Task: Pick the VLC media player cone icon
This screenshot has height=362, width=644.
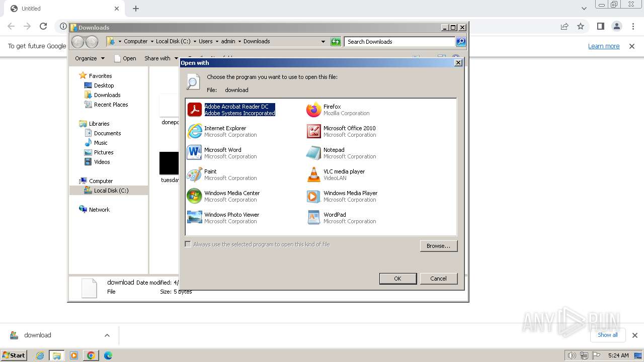Action: coord(313,174)
